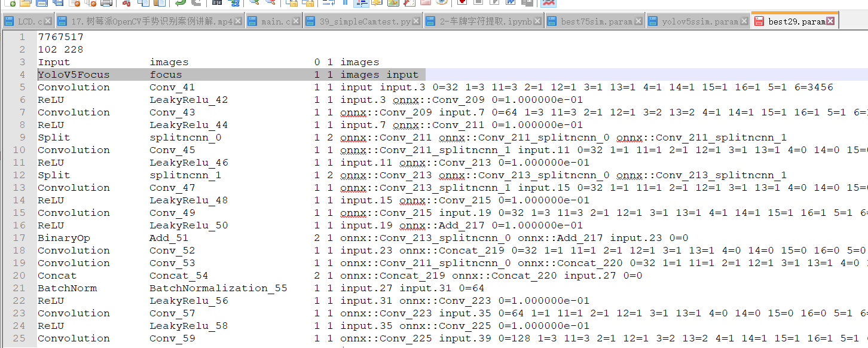The image size is (868, 348).
Task: Switch to the main.c tab
Action: click(x=272, y=20)
